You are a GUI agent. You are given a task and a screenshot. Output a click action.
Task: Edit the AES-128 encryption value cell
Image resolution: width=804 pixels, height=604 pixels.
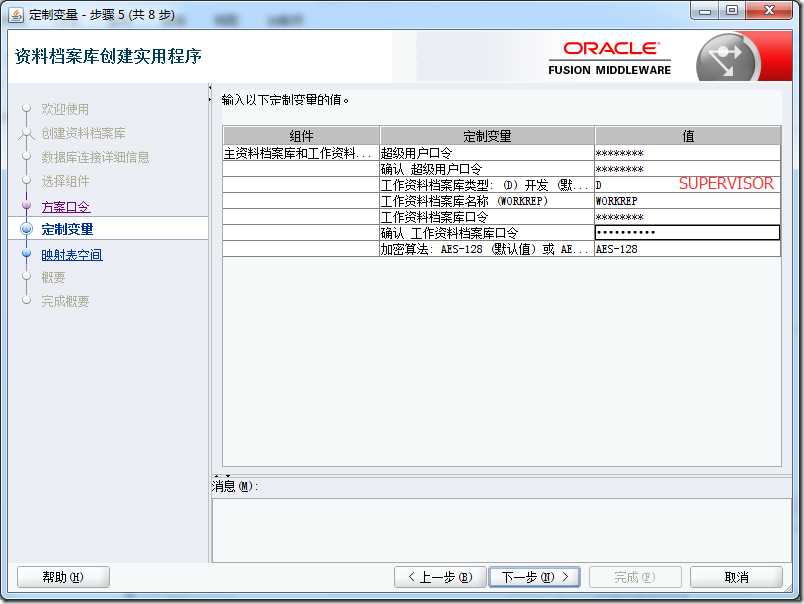click(688, 249)
